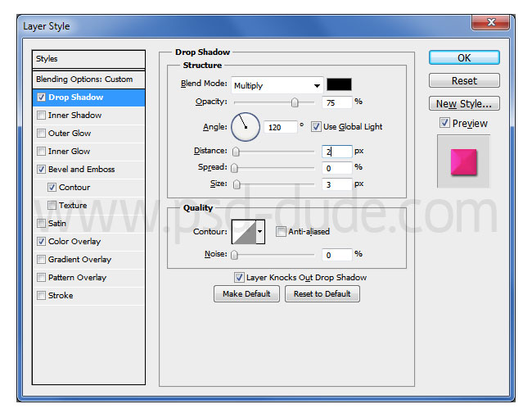The width and height of the screenshot is (532, 413).
Task: Enable the Satin checkbox
Action: click(x=41, y=223)
